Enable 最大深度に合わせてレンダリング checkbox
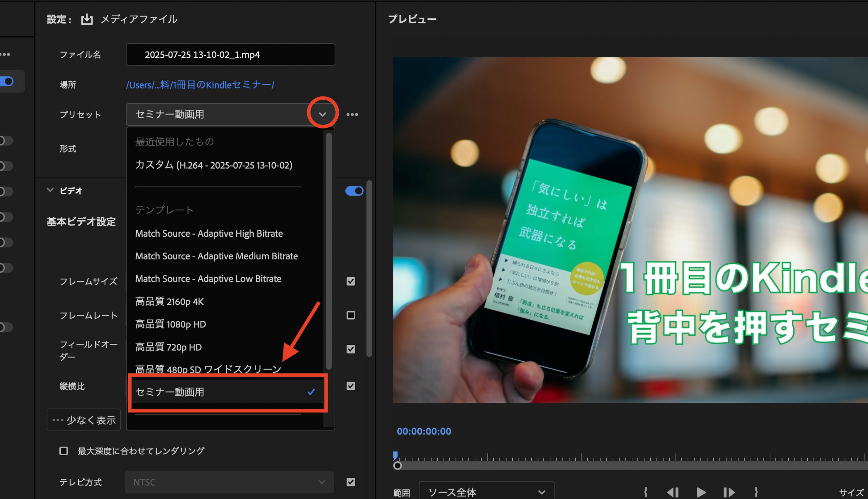The image size is (868, 499). tap(63, 451)
